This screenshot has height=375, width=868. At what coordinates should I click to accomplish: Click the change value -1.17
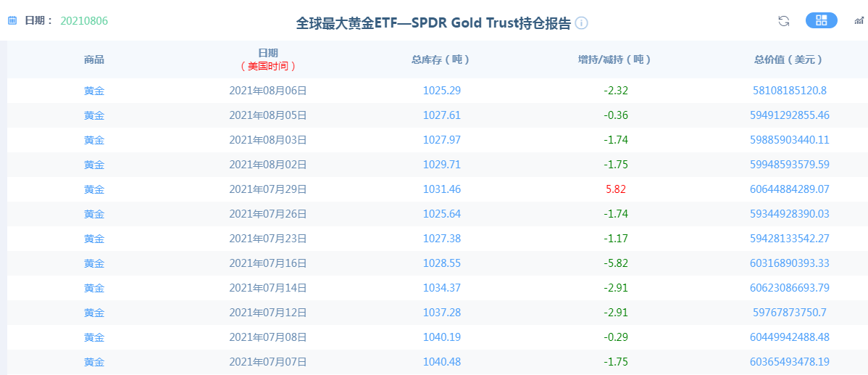pyautogui.click(x=616, y=239)
